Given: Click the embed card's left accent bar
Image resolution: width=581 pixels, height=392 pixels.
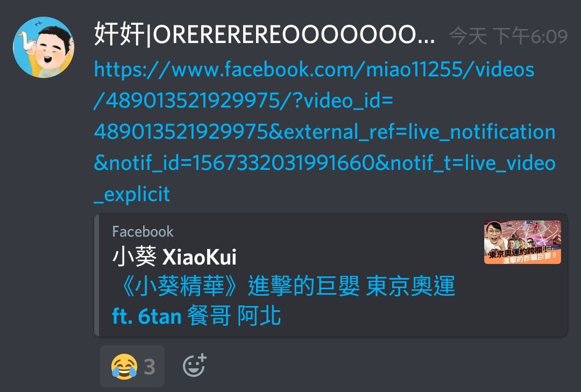Looking at the screenshot, I should pyautogui.click(x=97, y=275).
